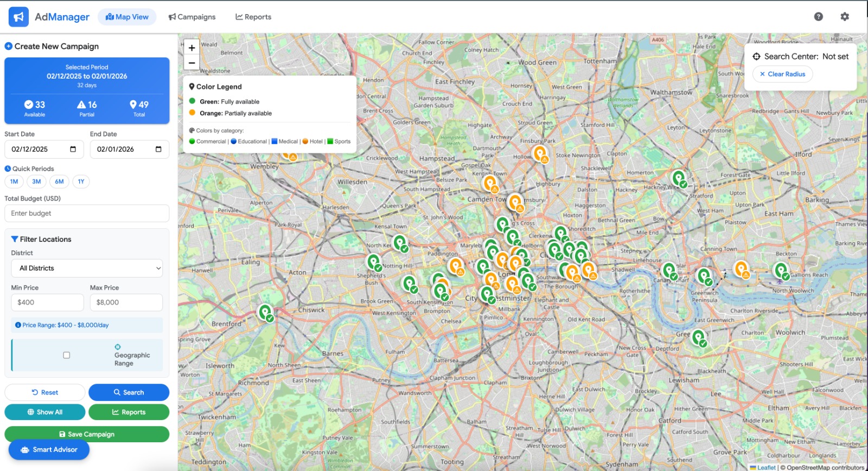This screenshot has height=471, width=868.
Task: Switch to the Campaigns tab
Action: (x=192, y=17)
